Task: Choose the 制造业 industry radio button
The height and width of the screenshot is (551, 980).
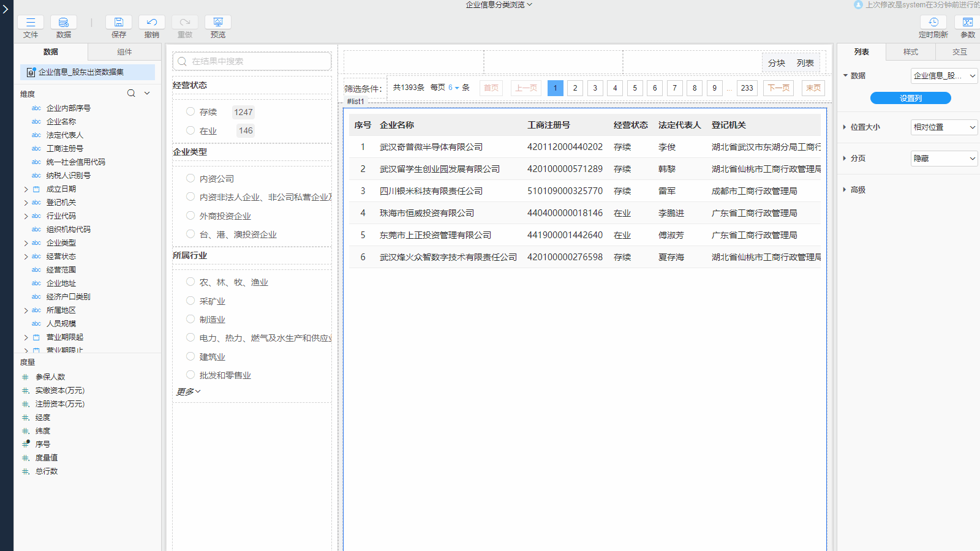Action: coord(190,319)
